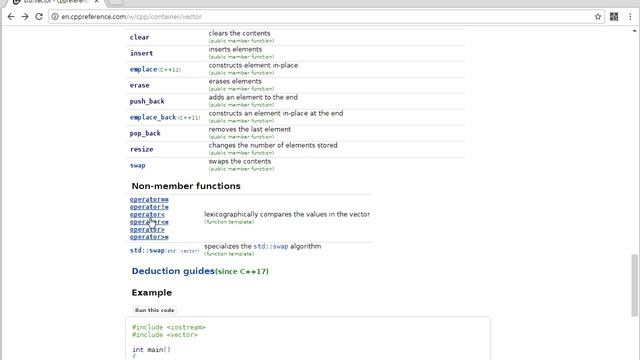Click the scrollbar up arrow

point(634,30)
